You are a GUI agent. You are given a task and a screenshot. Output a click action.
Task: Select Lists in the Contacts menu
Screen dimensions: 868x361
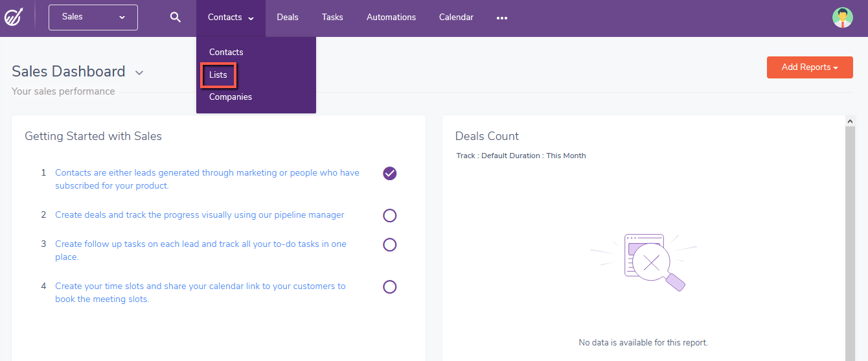(218, 75)
